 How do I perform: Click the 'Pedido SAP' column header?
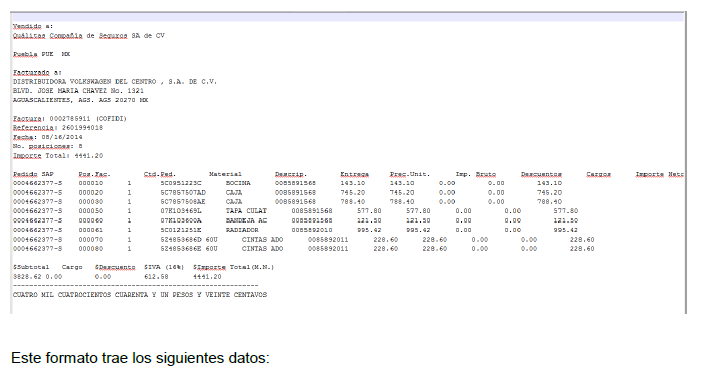point(33,174)
